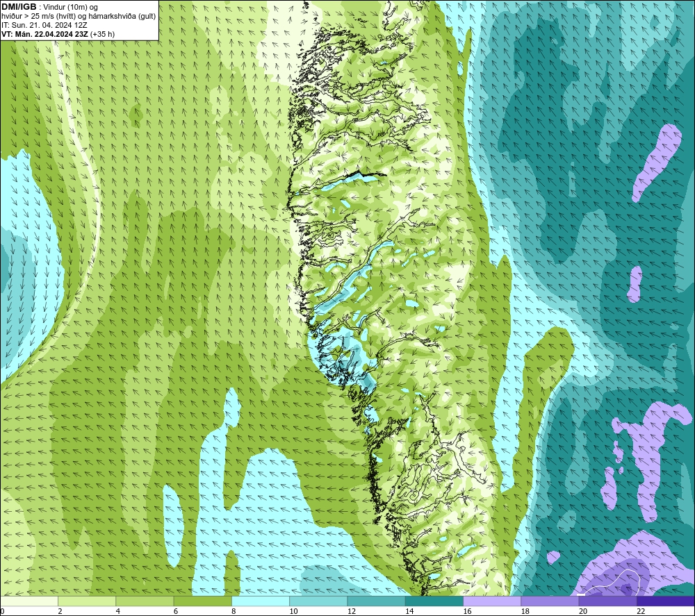The image size is (695, 616).
Task: Click the 2–4 m/s light green legend swatch
Action: point(87,601)
